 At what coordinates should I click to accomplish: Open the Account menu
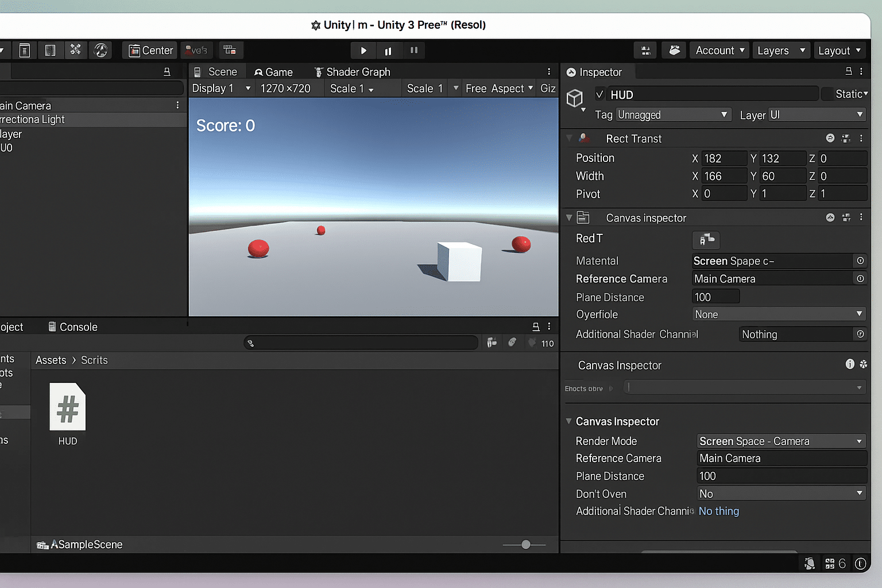click(719, 50)
